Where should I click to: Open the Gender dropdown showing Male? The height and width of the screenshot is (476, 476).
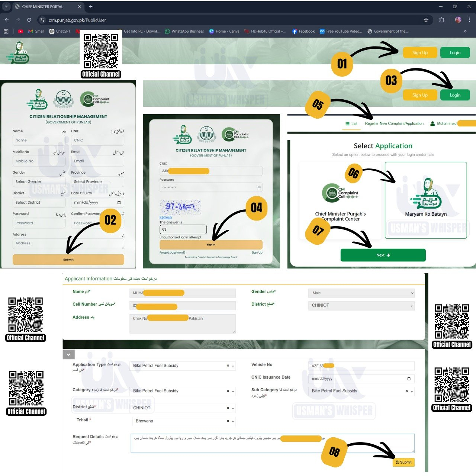[x=361, y=293]
